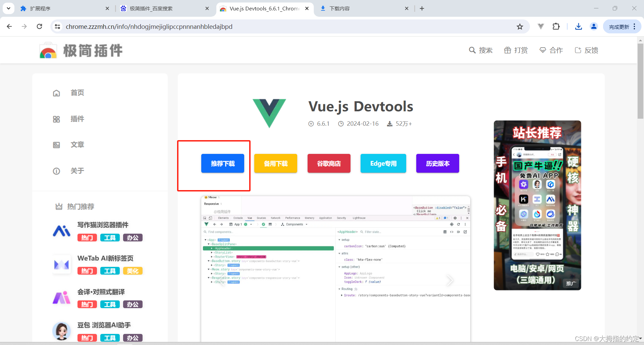Open browser downloads icon
Screen dimensions: 644x345
(579, 26)
